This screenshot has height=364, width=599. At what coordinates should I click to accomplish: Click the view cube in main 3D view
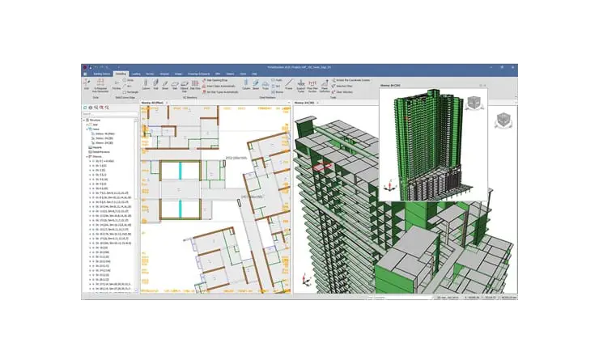coord(503,120)
